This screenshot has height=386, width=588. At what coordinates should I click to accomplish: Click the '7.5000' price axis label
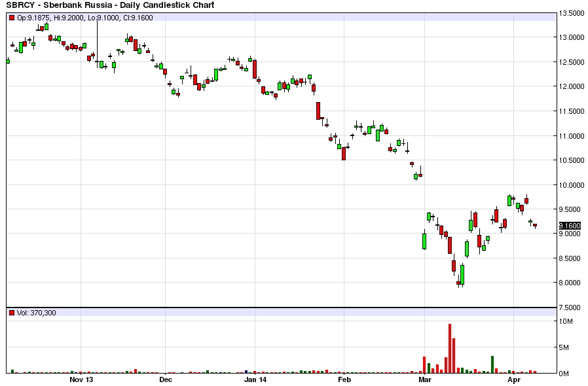click(570, 307)
